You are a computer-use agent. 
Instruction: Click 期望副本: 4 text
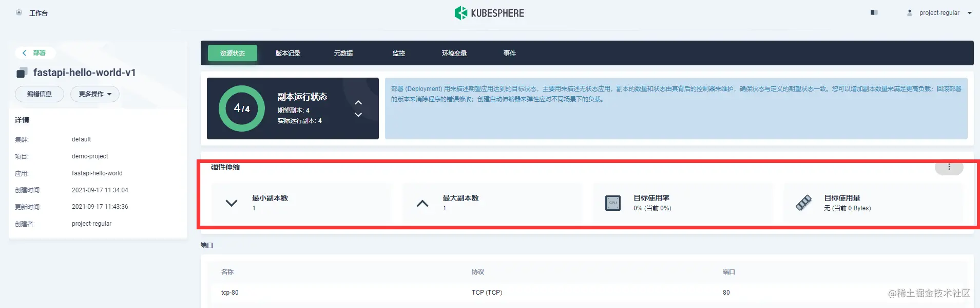(294, 111)
